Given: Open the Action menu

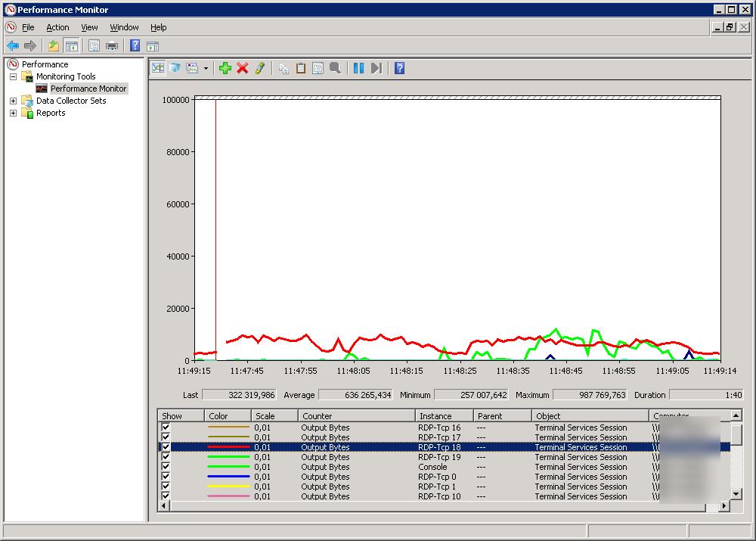Looking at the screenshot, I should coord(57,27).
